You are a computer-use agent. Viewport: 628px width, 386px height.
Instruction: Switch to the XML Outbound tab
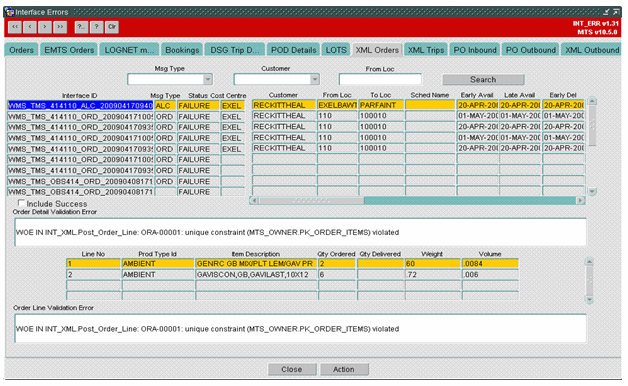592,50
